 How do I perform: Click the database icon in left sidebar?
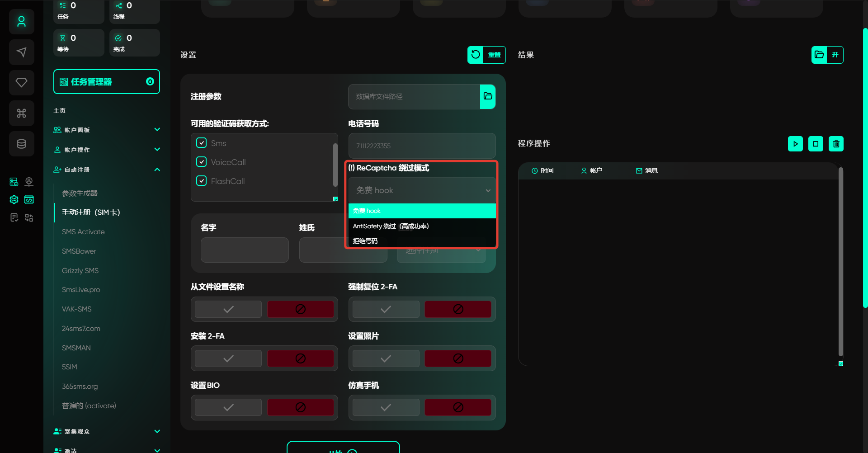(21, 144)
